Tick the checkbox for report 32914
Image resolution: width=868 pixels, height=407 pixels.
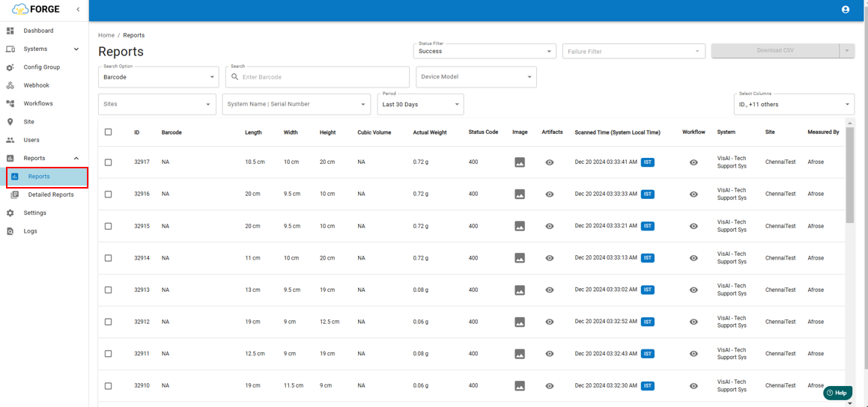coord(109,258)
